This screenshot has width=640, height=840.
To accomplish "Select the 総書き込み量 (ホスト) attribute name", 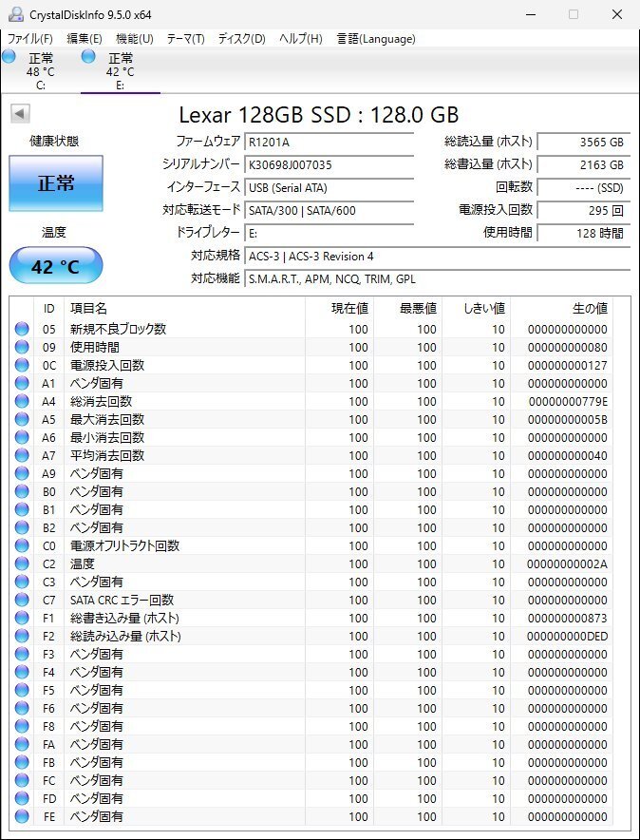I will coord(124,619).
